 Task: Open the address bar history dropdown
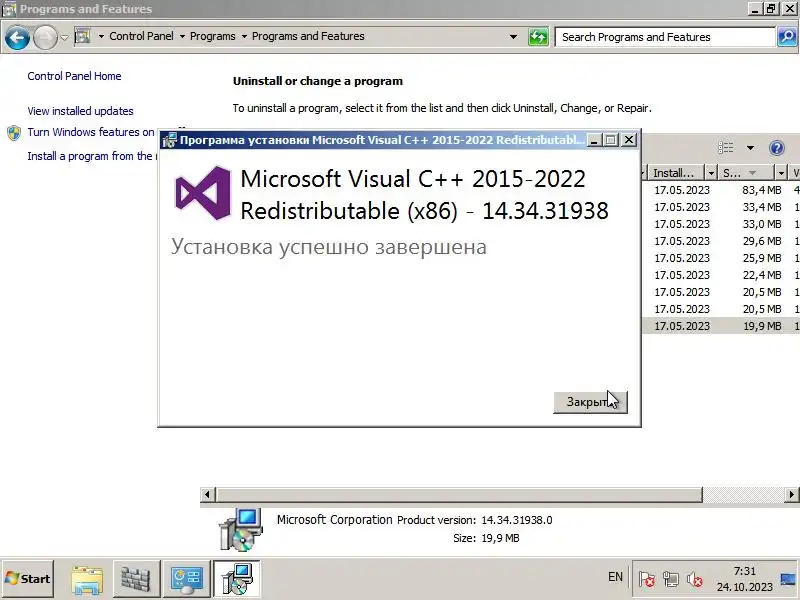(x=513, y=37)
